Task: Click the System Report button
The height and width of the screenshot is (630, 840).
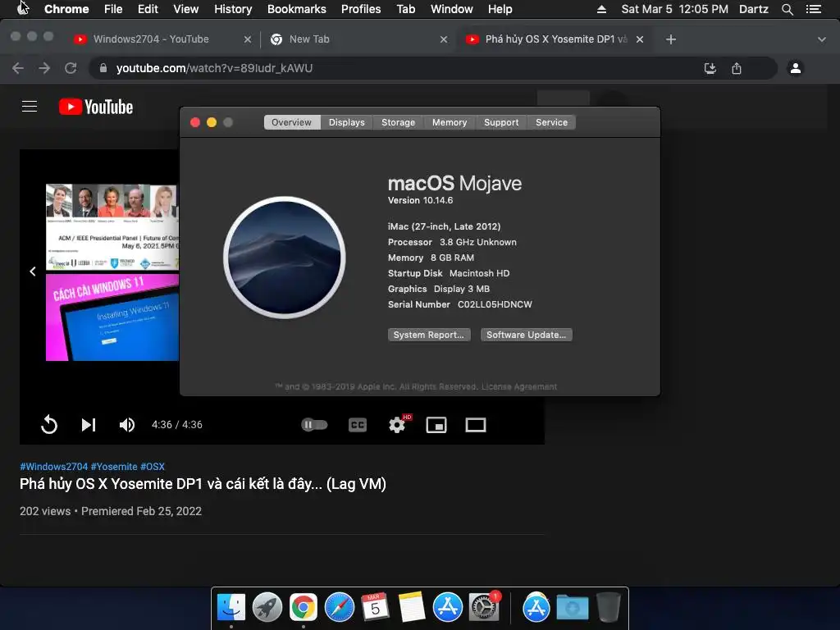Action: [429, 335]
